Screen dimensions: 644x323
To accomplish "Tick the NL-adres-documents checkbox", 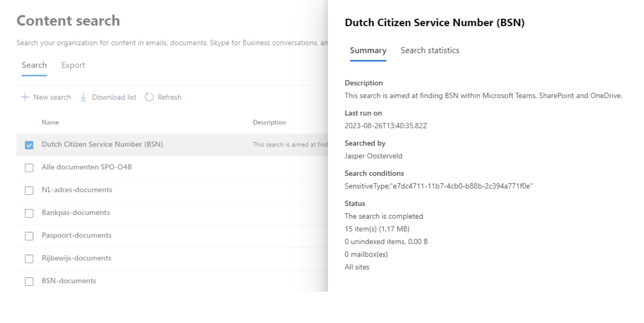I will 29,190.
